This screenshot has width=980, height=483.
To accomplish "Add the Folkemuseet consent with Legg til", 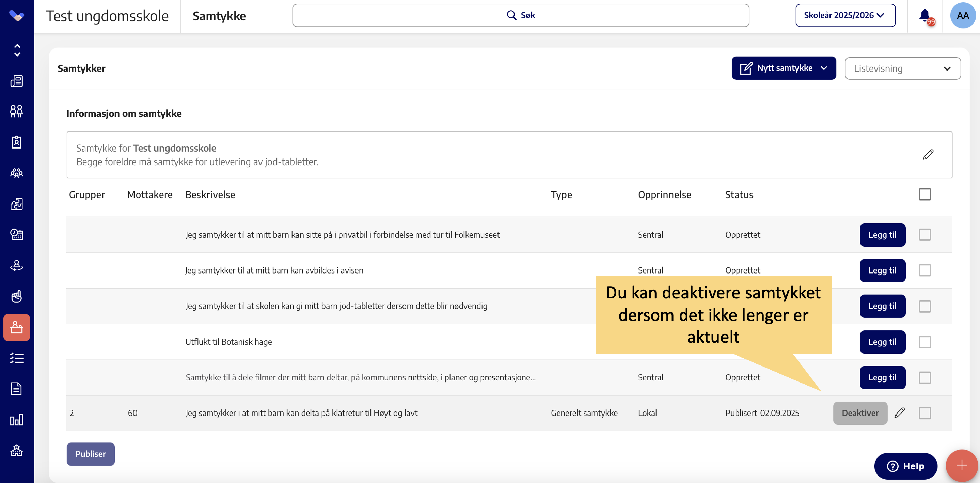I will click(883, 235).
